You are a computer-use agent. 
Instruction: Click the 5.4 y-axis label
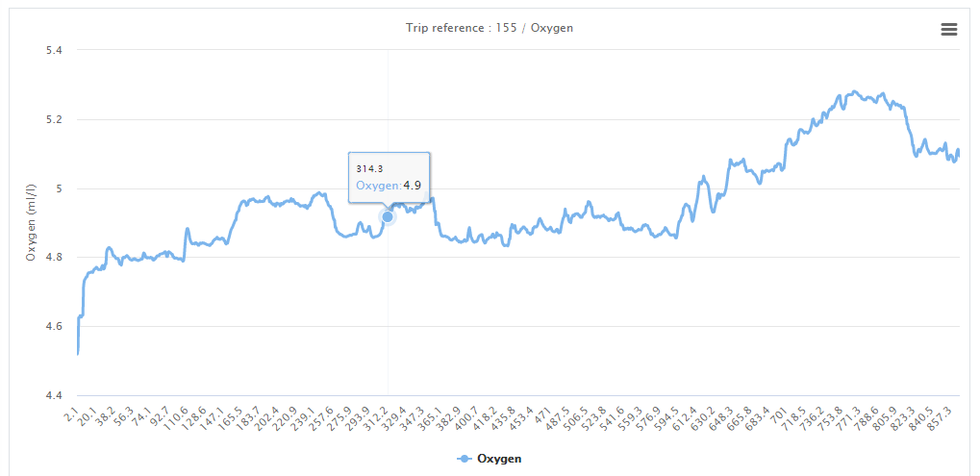click(x=55, y=50)
